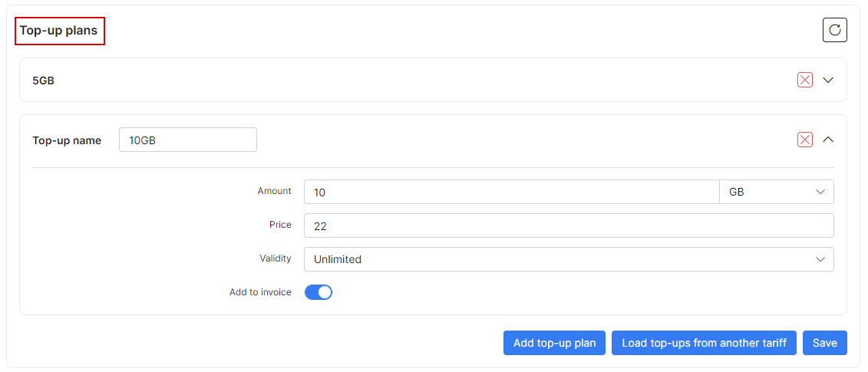Load top-ups from another tariff

coord(704,343)
